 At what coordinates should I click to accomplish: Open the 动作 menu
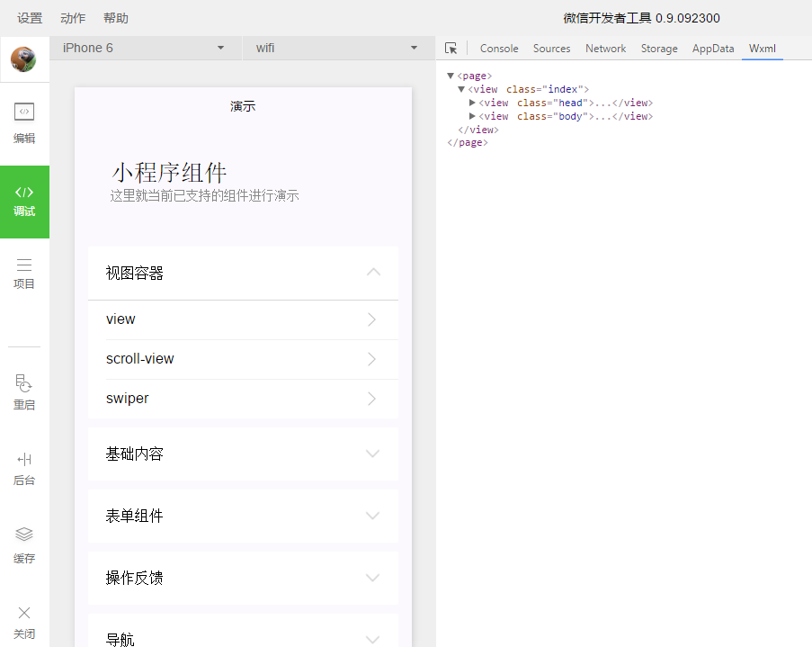(x=73, y=18)
